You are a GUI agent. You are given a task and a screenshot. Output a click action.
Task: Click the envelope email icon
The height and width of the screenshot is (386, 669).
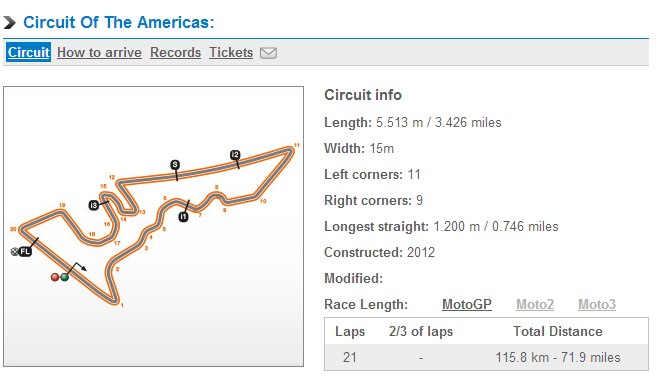click(x=268, y=53)
